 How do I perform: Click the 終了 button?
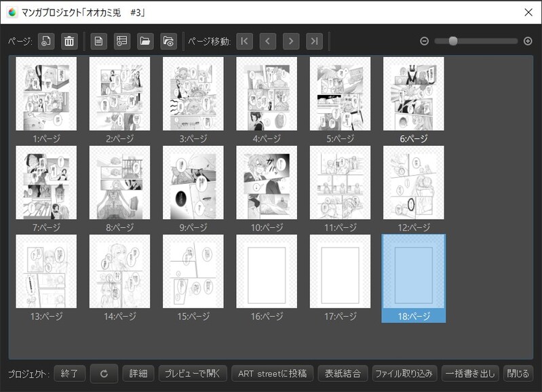tap(69, 374)
